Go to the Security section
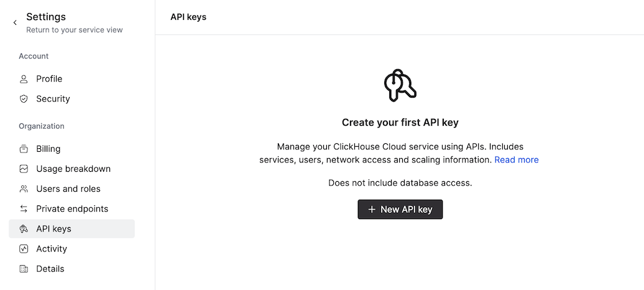The width and height of the screenshot is (644, 290). 53,99
